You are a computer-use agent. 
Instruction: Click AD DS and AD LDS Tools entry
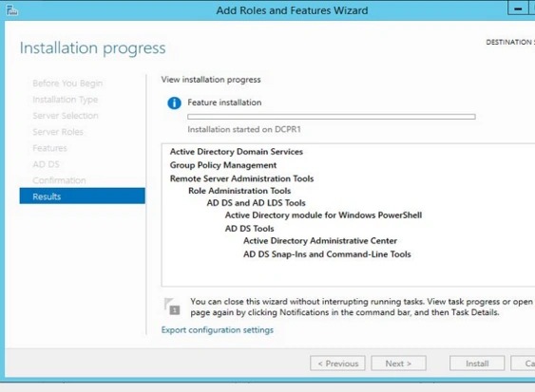pyautogui.click(x=257, y=203)
